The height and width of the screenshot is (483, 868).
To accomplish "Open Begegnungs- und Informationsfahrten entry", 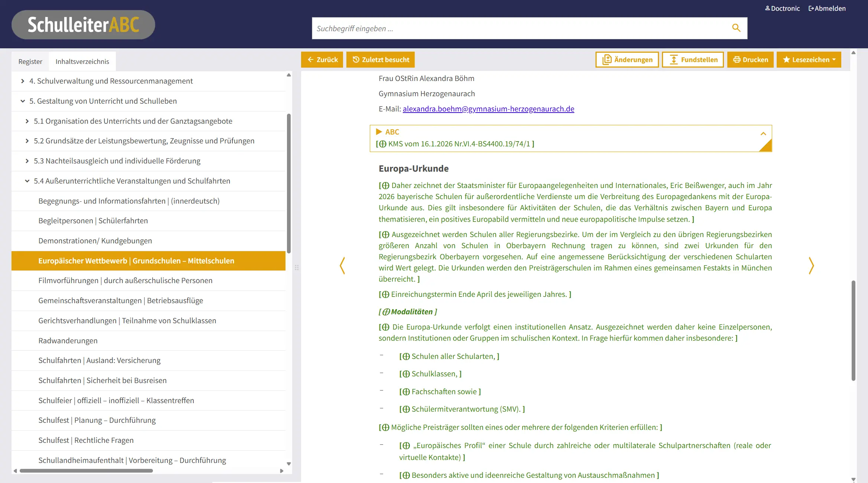I will [x=149, y=201].
